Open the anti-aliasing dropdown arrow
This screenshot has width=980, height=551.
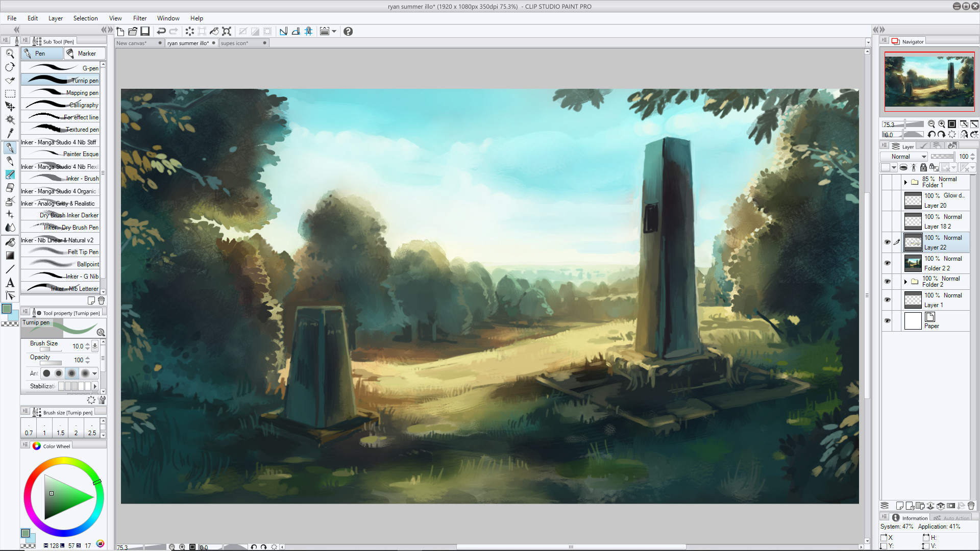pos(94,373)
